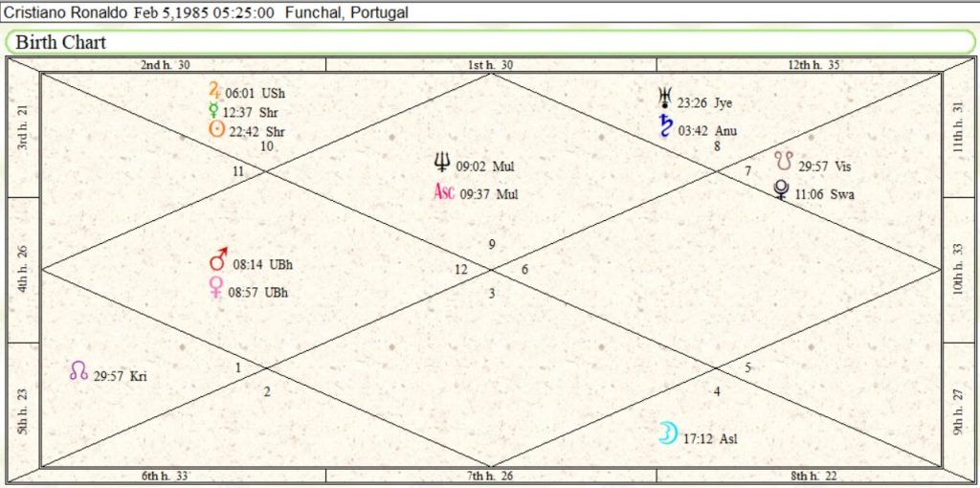Click the Jupiter glyph at 06:01 USh
This screenshot has height=488, width=980.
click(215, 92)
